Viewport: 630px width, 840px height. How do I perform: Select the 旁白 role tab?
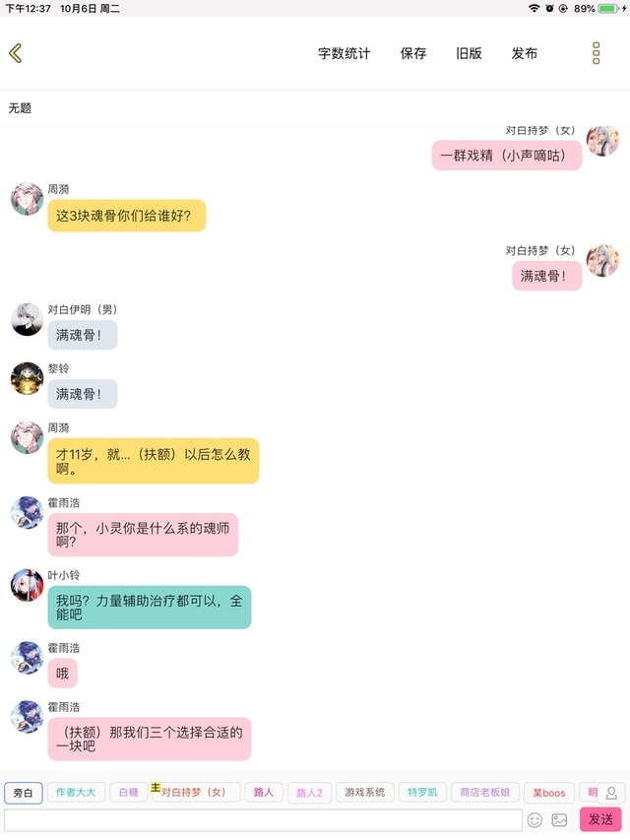[x=23, y=793]
